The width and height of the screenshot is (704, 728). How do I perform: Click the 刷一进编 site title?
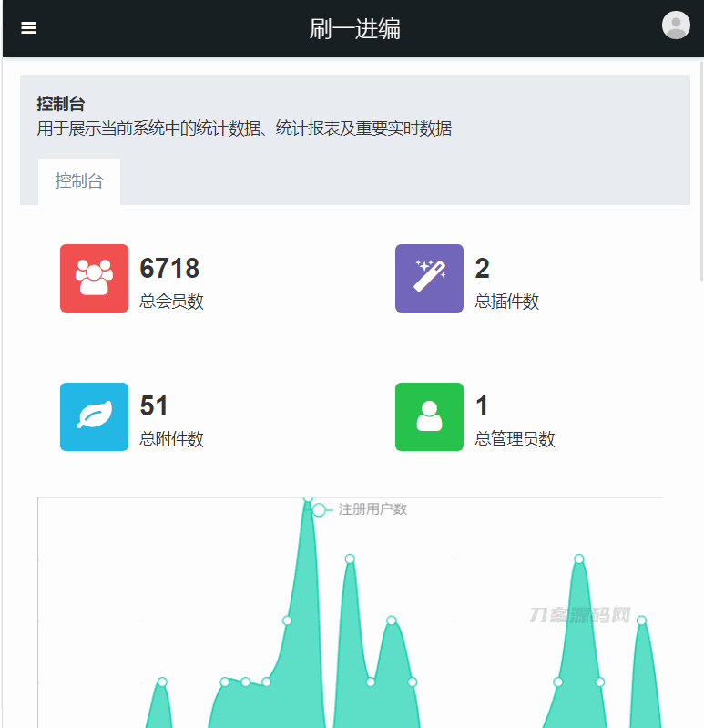[x=354, y=29]
